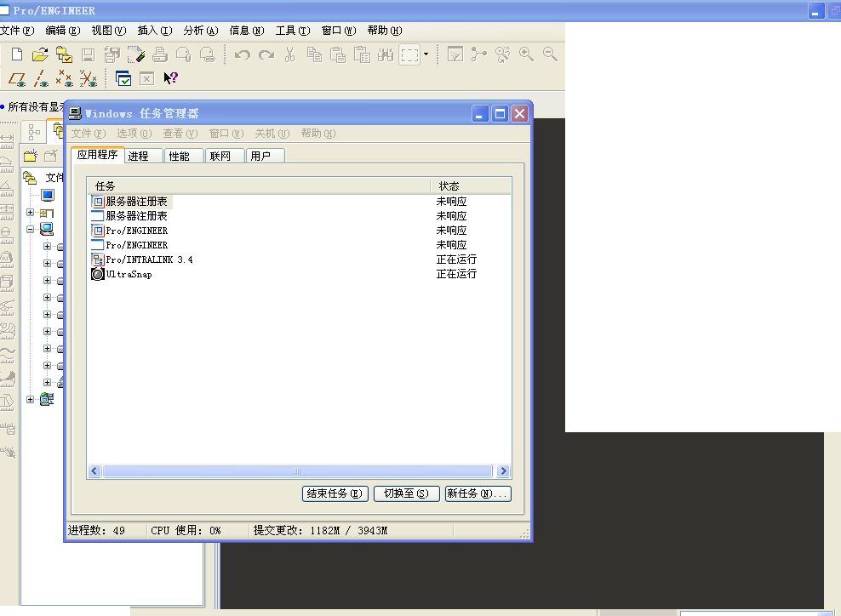Click the Print icon in toolbar

[160, 54]
